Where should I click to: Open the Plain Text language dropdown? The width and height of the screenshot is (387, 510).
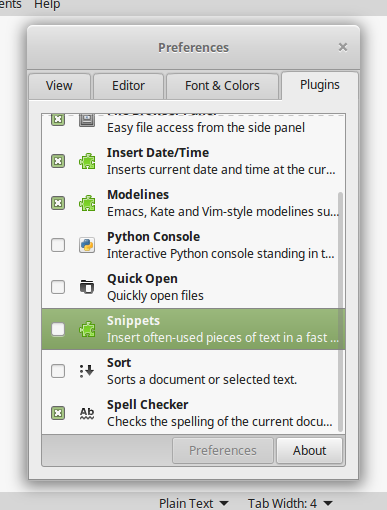coord(194,503)
